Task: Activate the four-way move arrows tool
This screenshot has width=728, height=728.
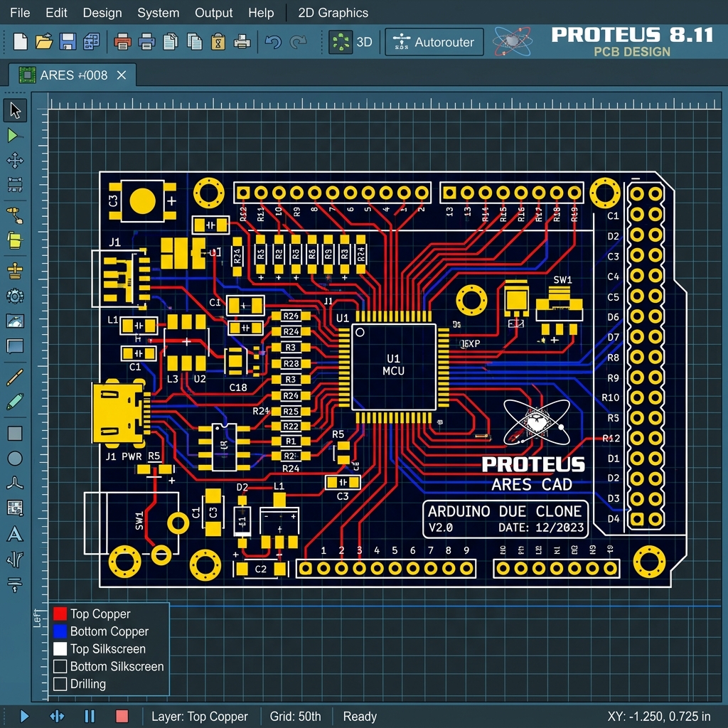Action: (15, 161)
